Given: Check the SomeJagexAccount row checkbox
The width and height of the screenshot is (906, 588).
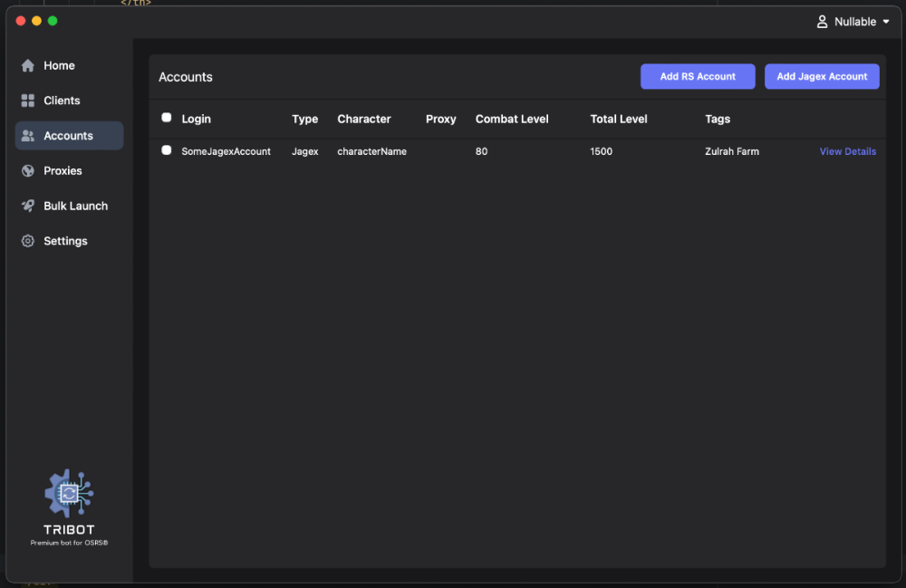Looking at the screenshot, I should (x=166, y=150).
